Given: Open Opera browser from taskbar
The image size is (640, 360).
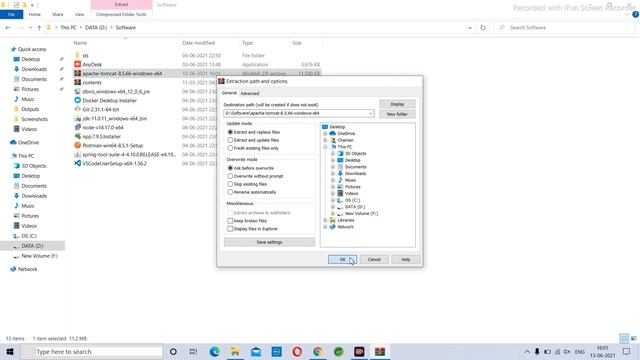Looking at the screenshot, I should pos(297,352).
